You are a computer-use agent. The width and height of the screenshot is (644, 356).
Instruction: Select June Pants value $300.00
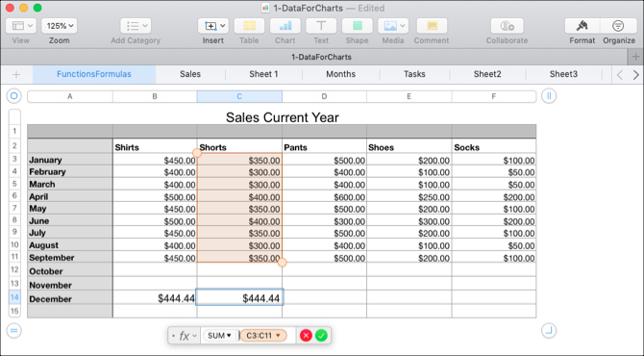tap(324, 220)
